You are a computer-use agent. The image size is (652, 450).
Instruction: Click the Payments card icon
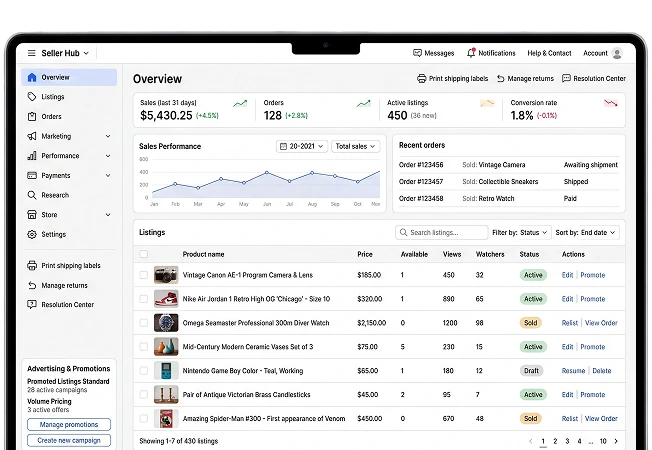pos(32,176)
